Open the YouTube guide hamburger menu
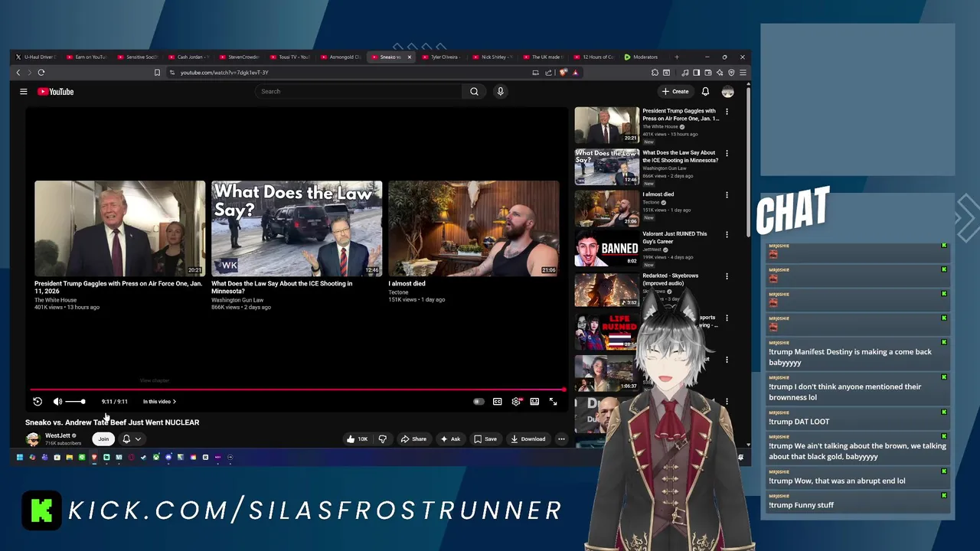 [24, 92]
